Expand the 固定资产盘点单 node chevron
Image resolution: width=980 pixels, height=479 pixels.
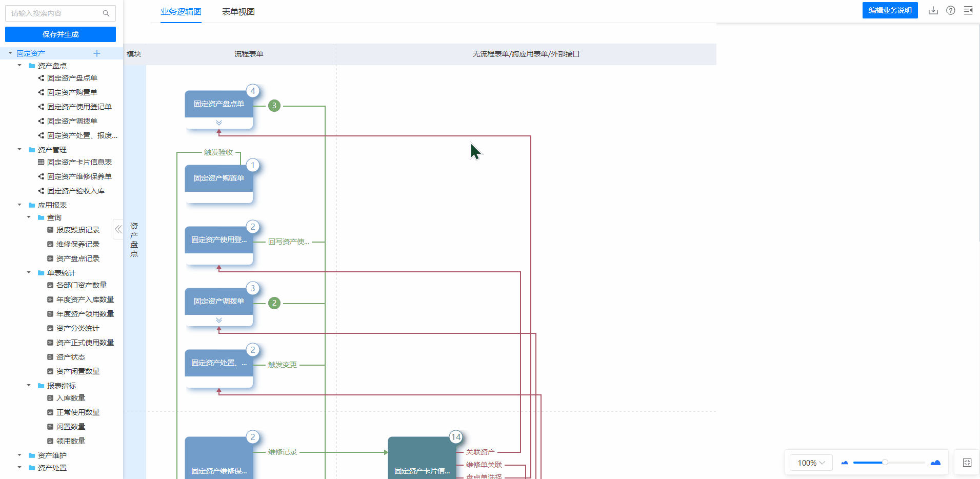click(219, 123)
